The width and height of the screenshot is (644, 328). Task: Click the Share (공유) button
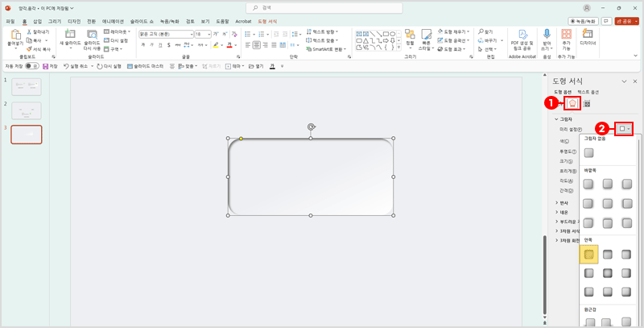coord(625,19)
